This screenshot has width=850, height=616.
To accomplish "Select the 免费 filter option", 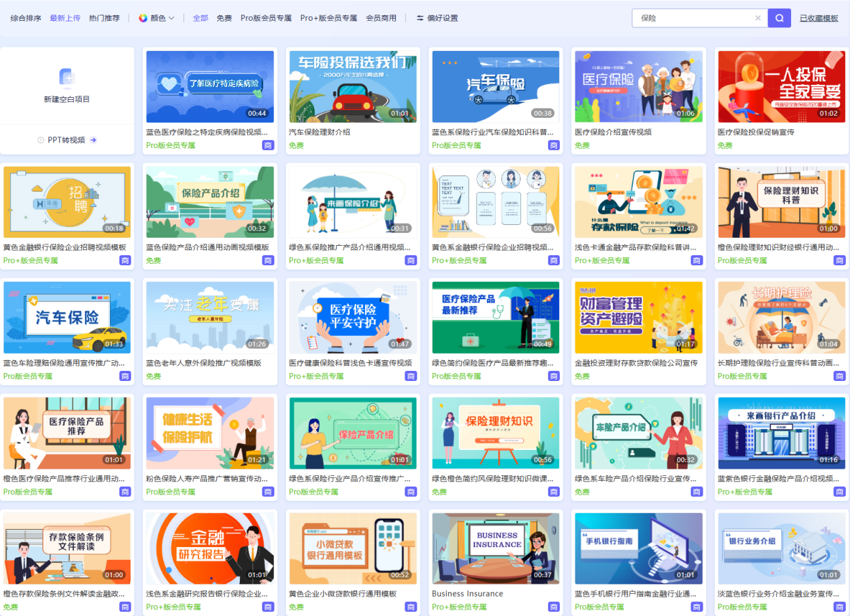I will pos(224,18).
